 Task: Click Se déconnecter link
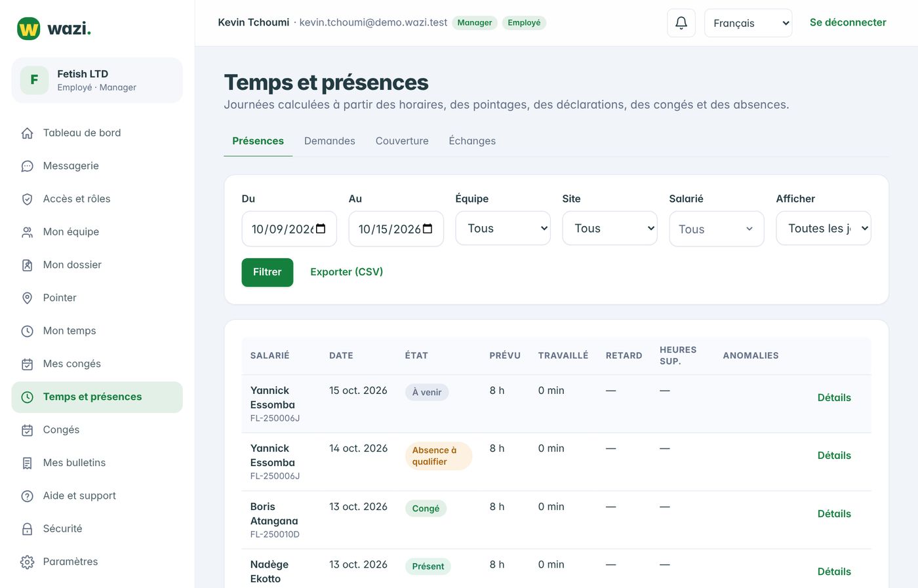click(x=848, y=22)
